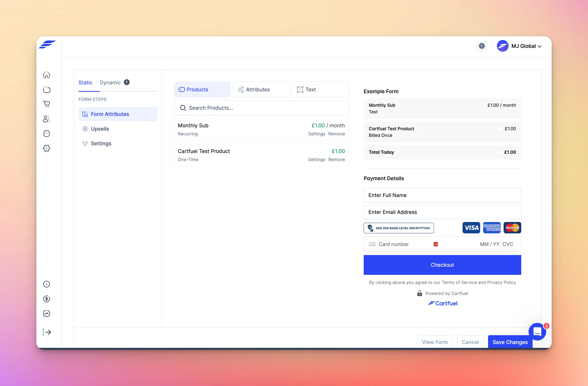Focus the Enter Email Address field

point(442,212)
